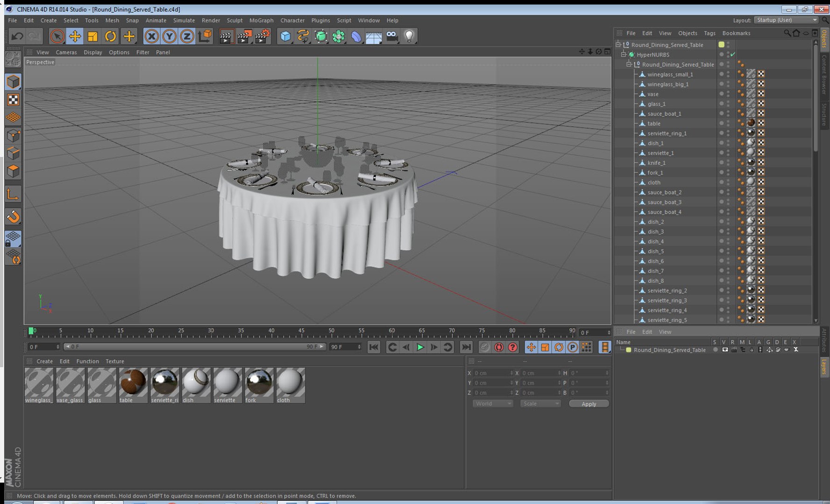Click Make Editable icon in left sidebar
This screenshot has width=830, height=504.
coord(13,59)
